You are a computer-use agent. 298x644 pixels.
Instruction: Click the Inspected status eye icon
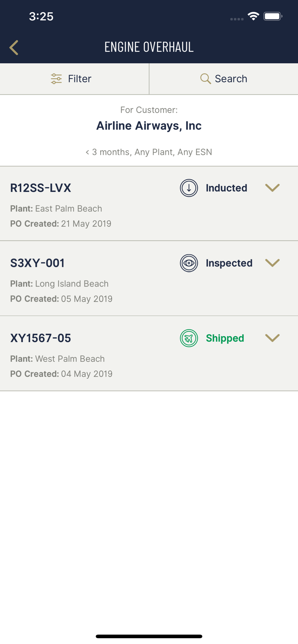189,263
